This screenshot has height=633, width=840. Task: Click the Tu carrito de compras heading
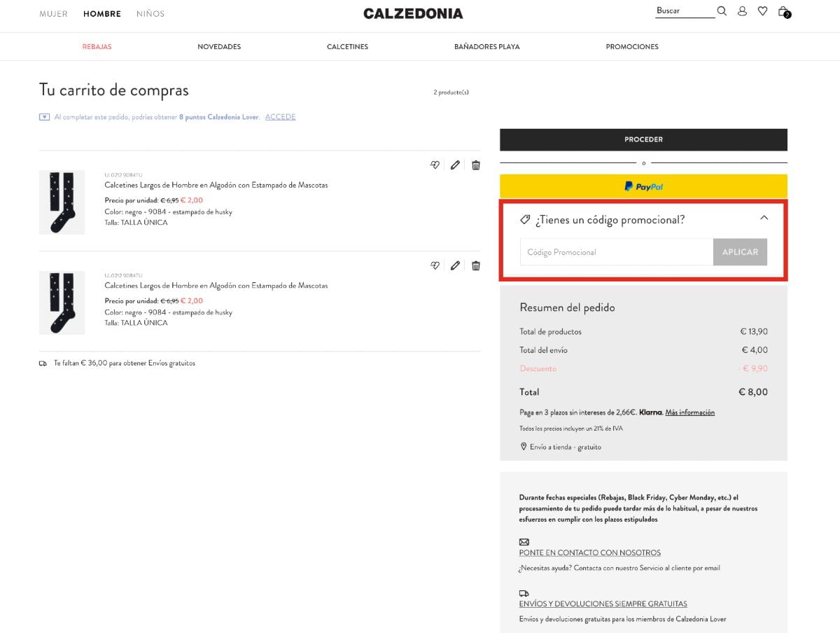[114, 90]
